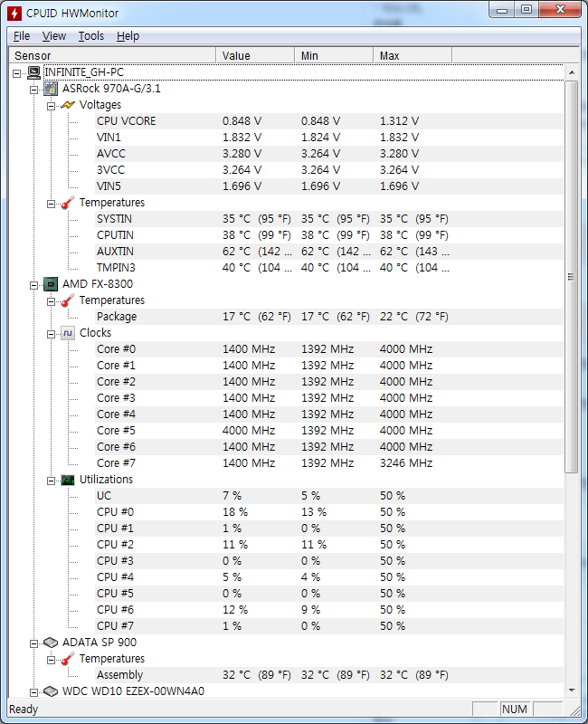Open the Tools menu

[90, 36]
